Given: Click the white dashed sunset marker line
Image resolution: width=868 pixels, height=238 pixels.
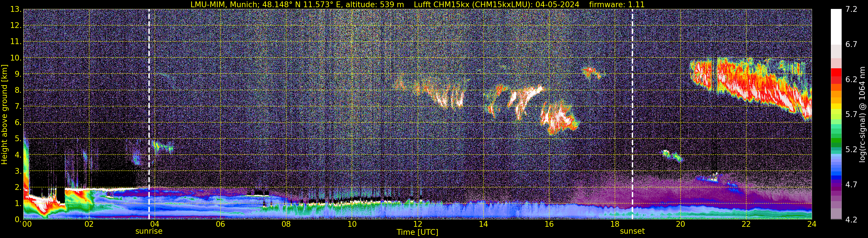Looking at the screenshot, I should [632, 114].
